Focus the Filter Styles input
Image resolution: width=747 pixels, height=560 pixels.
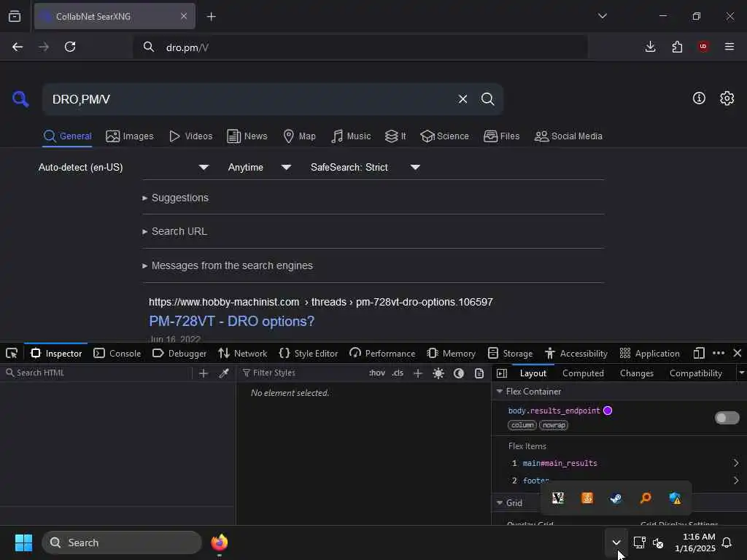click(x=303, y=373)
